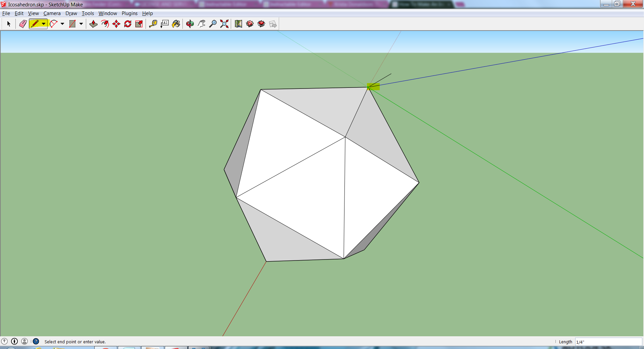The height and width of the screenshot is (349, 644).
Task: Open the Arc tool dropdown arrow
Action: coord(62,24)
